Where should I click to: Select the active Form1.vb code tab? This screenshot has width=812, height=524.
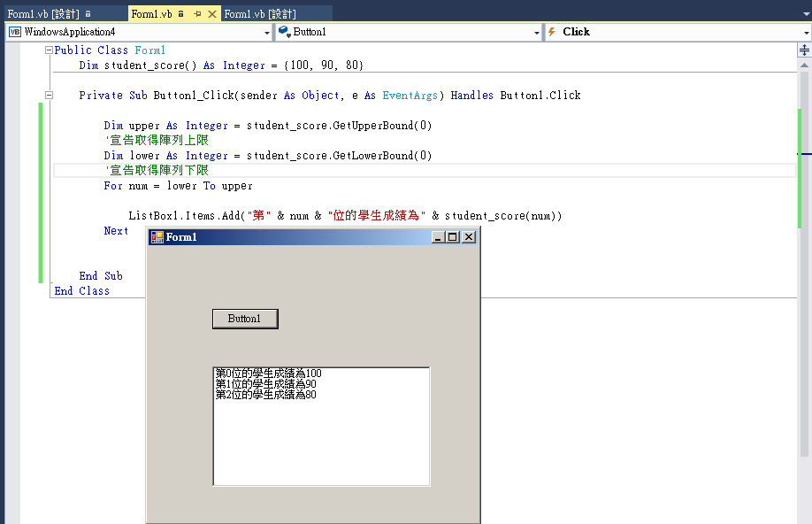(151, 14)
